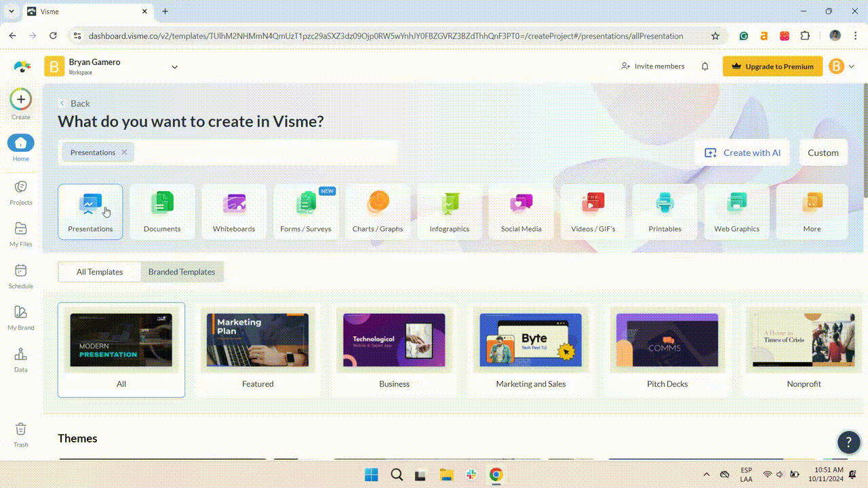The height and width of the screenshot is (488, 868).
Task: Switch to the Branded Templates tab
Action: click(182, 272)
